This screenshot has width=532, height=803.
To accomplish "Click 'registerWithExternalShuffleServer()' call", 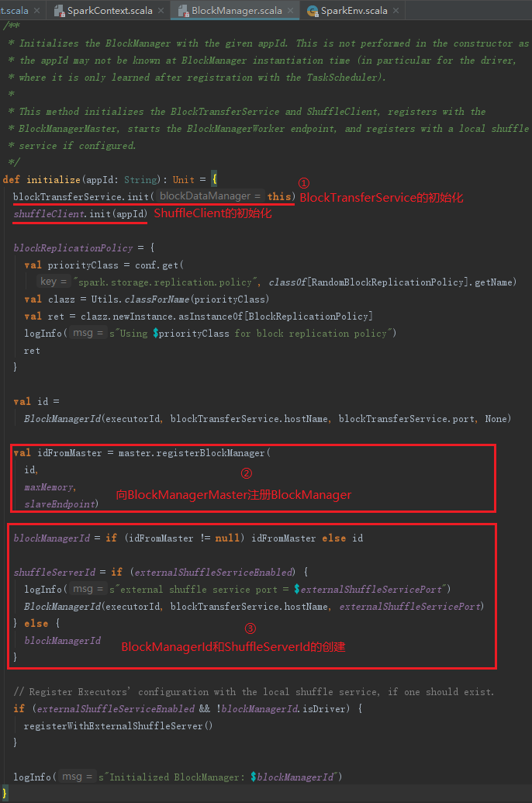I will pos(119,726).
